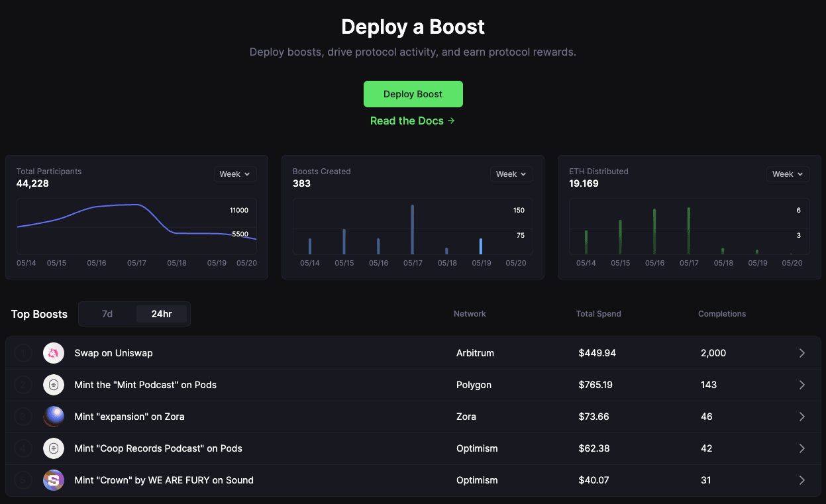This screenshot has height=504, width=826.
Task: Click the Deploy a Boost heading
Action: point(413,26)
